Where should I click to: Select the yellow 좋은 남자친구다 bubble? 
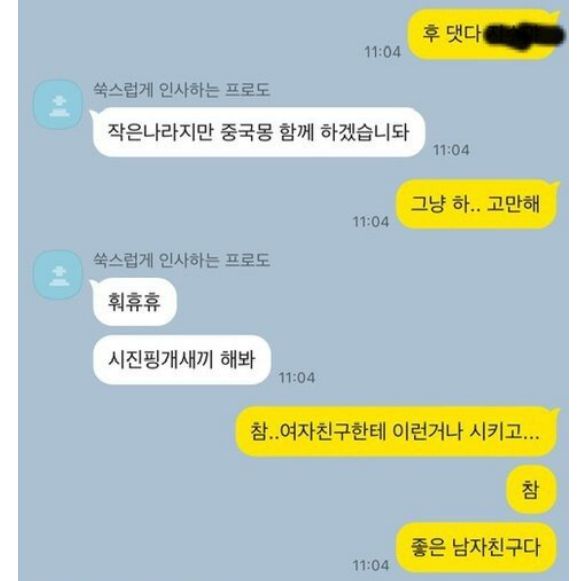476,547
